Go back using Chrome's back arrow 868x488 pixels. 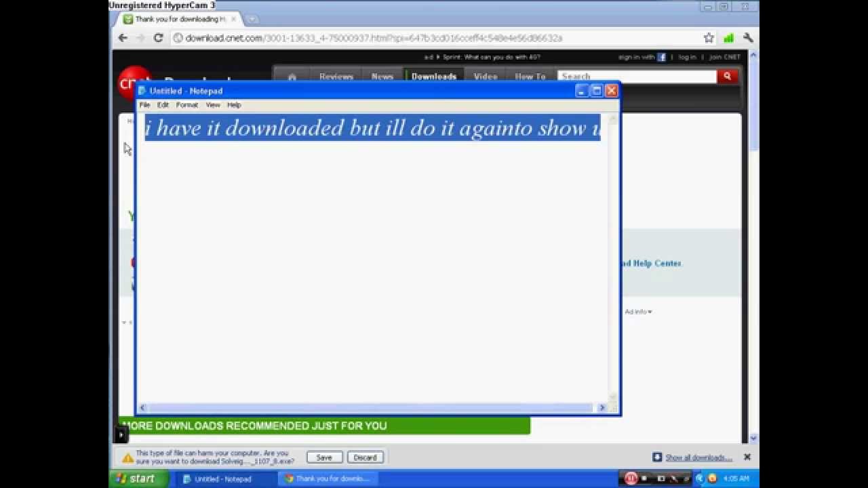pos(123,38)
